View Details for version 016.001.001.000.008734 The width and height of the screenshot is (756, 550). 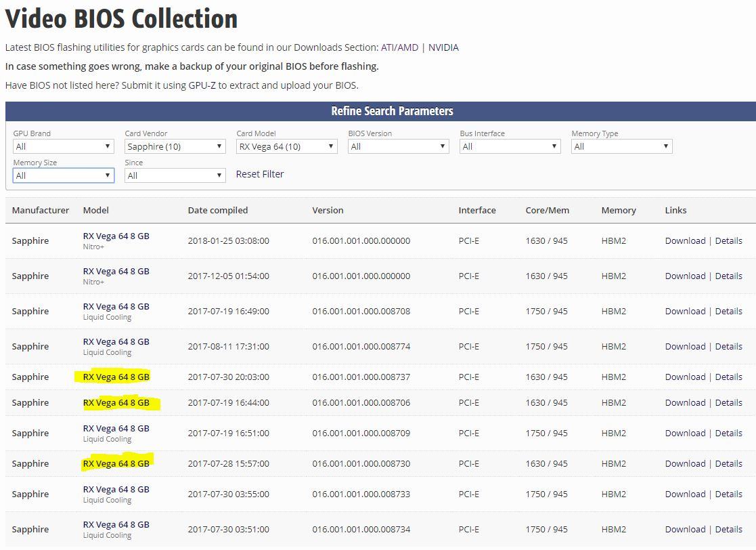point(728,529)
